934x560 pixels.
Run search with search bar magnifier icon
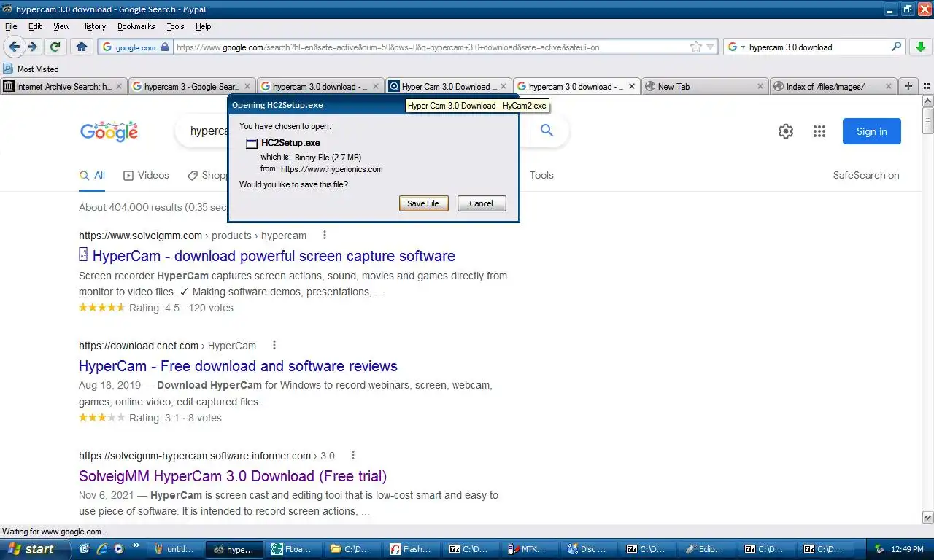[897, 47]
